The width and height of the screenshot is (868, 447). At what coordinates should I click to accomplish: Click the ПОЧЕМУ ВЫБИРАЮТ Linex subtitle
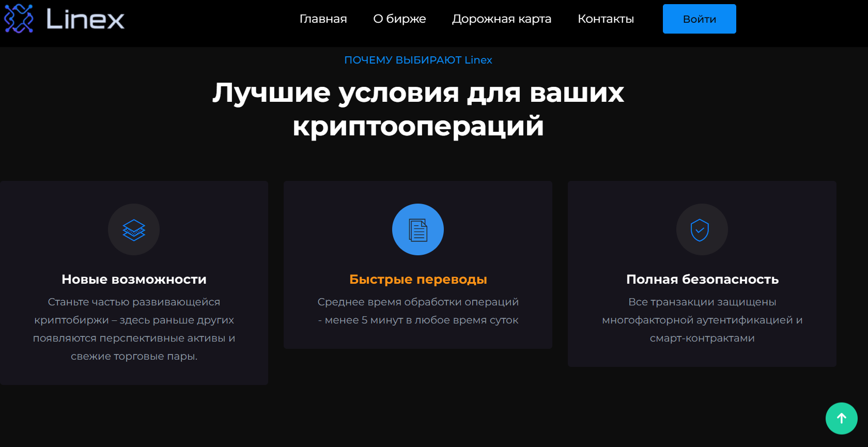pos(418,60)
